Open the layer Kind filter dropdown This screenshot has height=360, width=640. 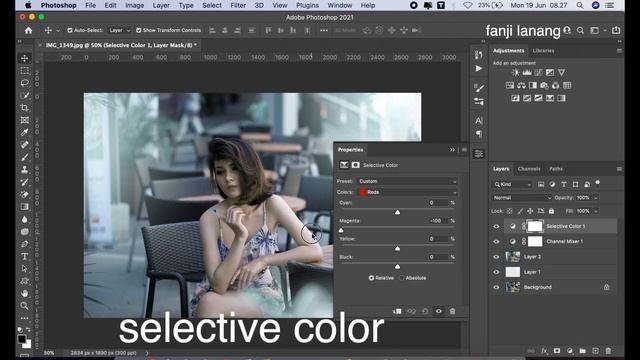pos(512,185)
